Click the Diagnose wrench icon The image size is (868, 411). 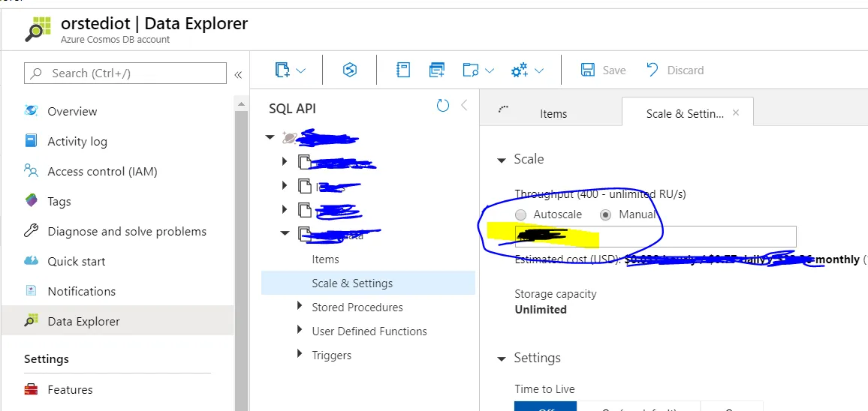coord(31,231)
